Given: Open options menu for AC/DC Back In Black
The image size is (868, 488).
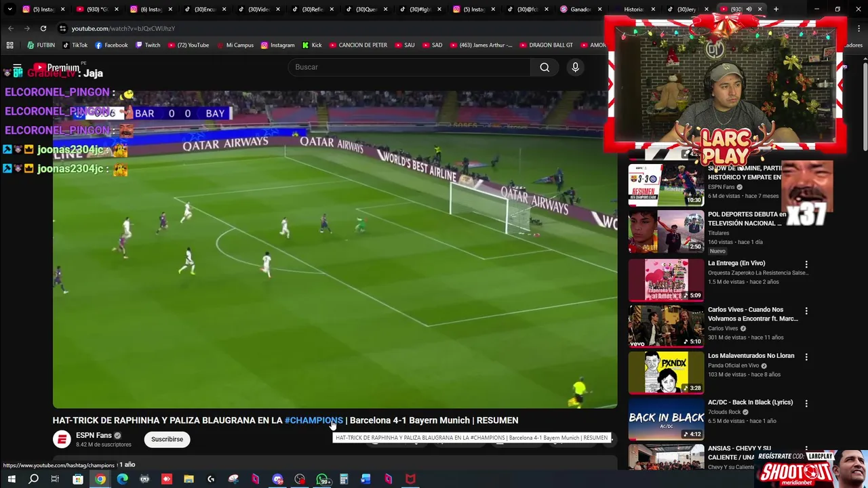Looking at the screenshot, I should (806, 403).
